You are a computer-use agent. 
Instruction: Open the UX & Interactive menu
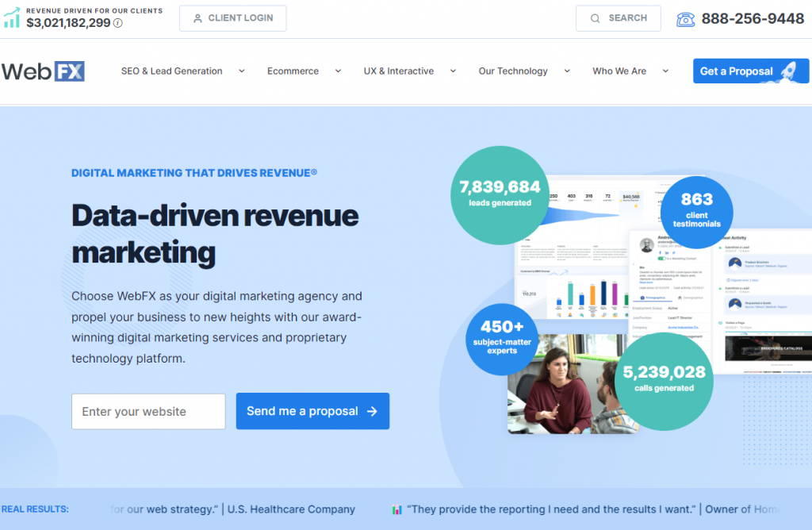399,71
